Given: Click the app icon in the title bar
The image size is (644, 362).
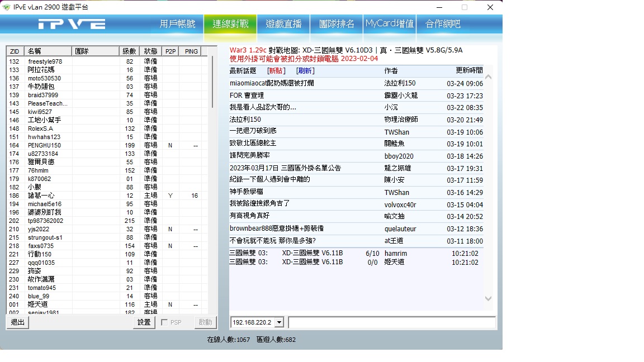Looking at the screenshot, I should pos(7,7).
